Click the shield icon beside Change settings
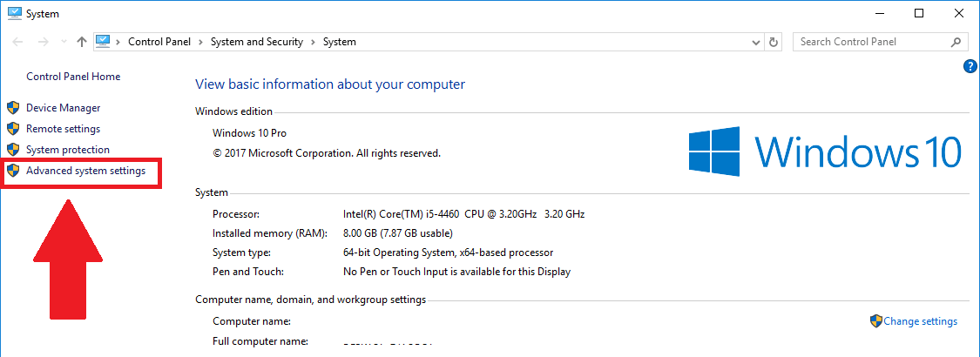Screen dimensions: 980x357 [876, 320]
